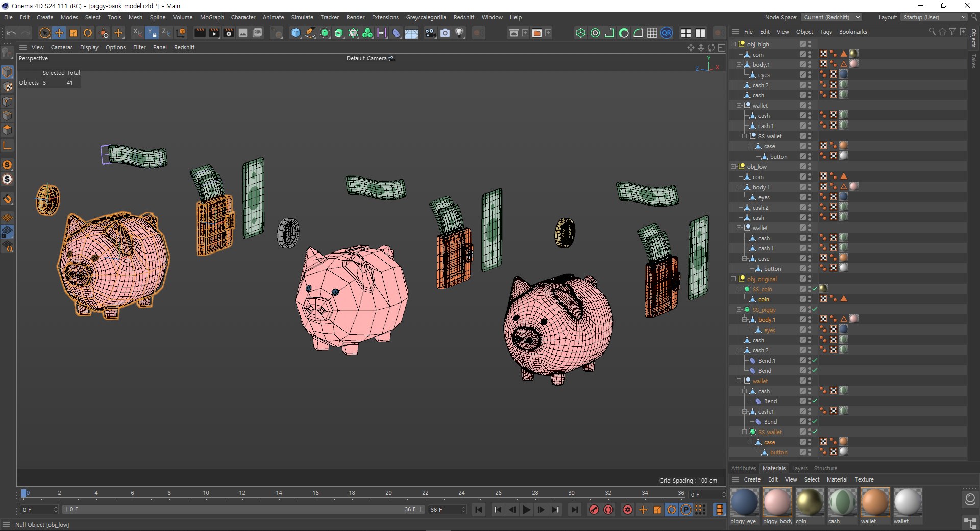Add a Subdivision Surface generator
The height and width of the screenshot is (531, 980).
click(325, 33)
